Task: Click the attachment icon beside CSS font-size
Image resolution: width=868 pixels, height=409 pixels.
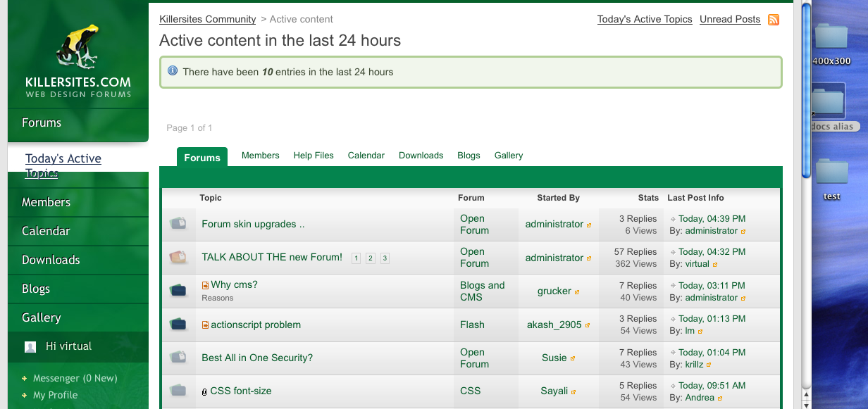Action: point(204,391)
